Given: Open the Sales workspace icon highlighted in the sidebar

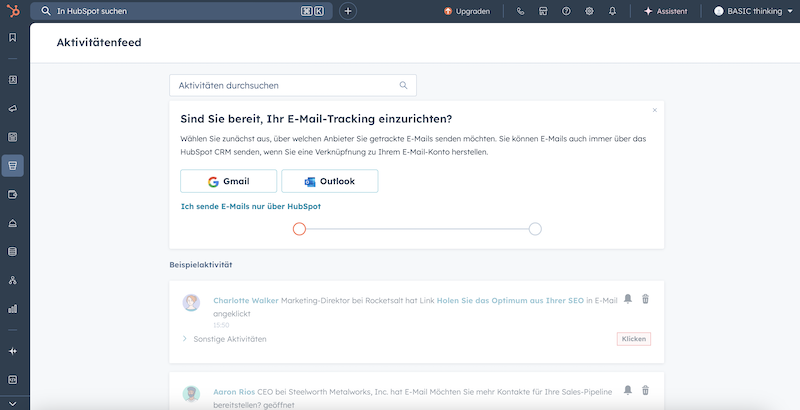Looking at the screenshot, I should click(x=12, y=165).
